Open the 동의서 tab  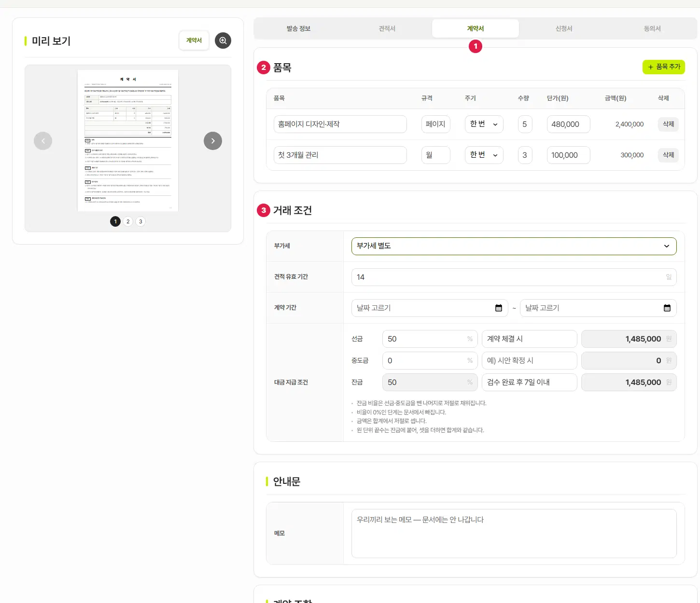652,28
